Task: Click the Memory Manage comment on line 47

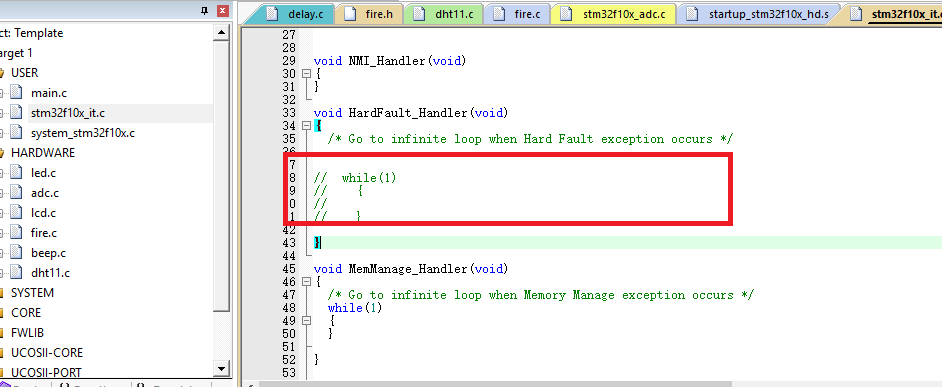Action: 541,295
